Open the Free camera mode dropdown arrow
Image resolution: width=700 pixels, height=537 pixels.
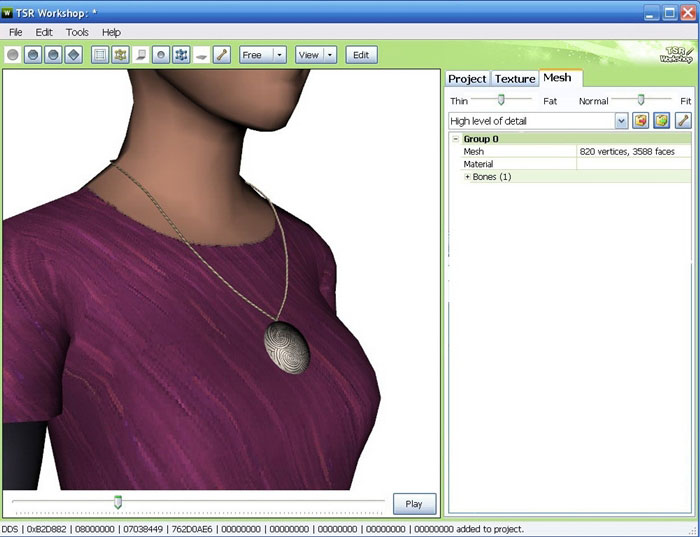point(279,55)
